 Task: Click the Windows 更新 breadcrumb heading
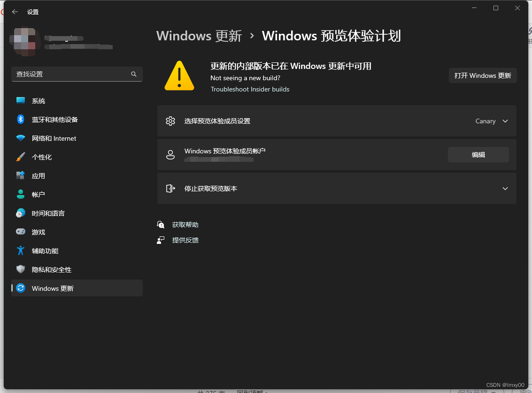199,36
